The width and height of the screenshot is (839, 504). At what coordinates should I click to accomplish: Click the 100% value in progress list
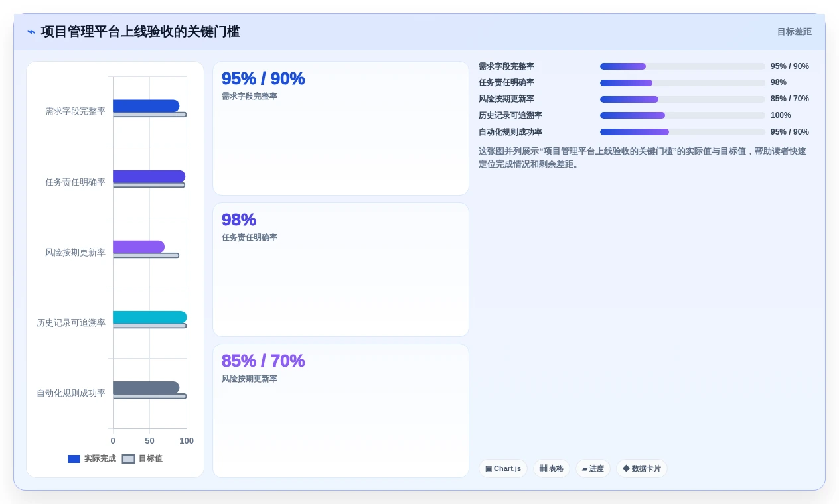781,115
